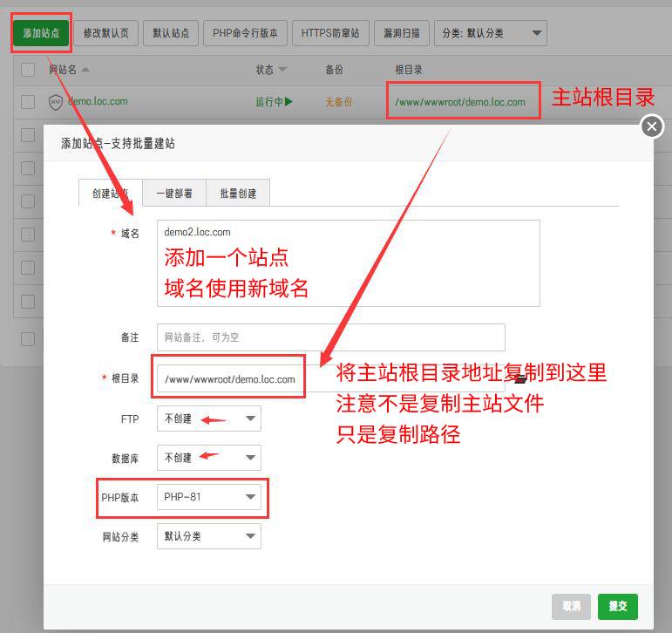Click the 备注 remark input field
672x633 pixels.
tap(331, 337)
